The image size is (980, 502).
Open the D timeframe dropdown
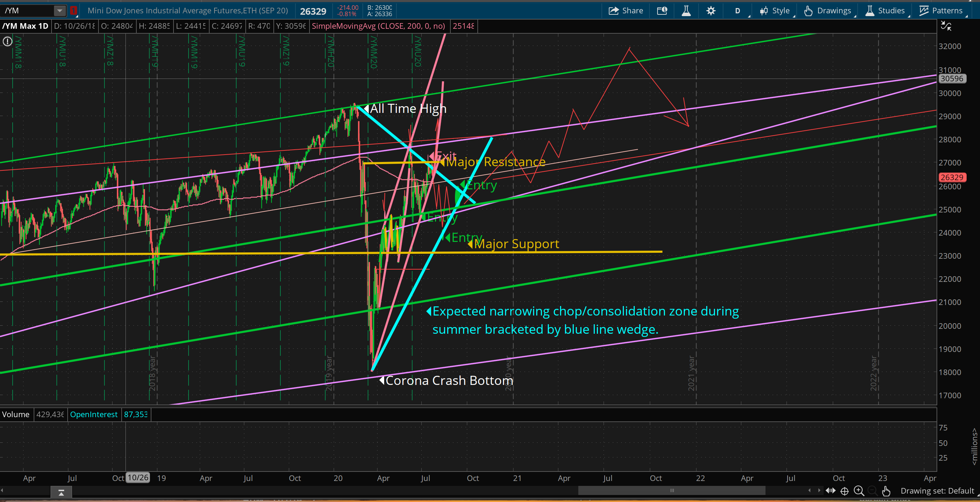point(738,11)
